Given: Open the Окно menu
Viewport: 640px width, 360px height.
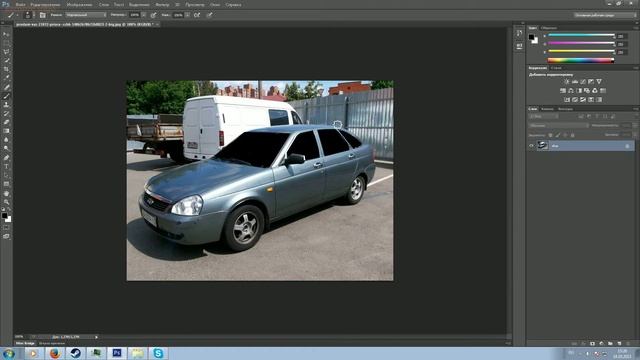Looking at the screenshot, I should point(215,4).
